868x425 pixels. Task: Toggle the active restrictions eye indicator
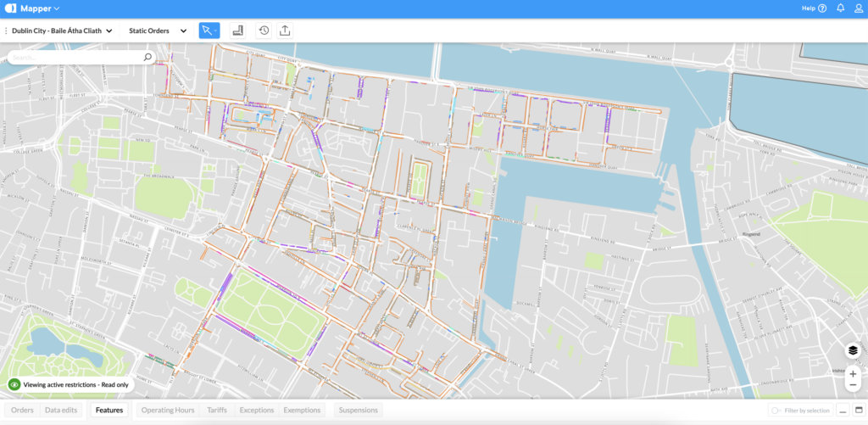[x=14, y=384]
